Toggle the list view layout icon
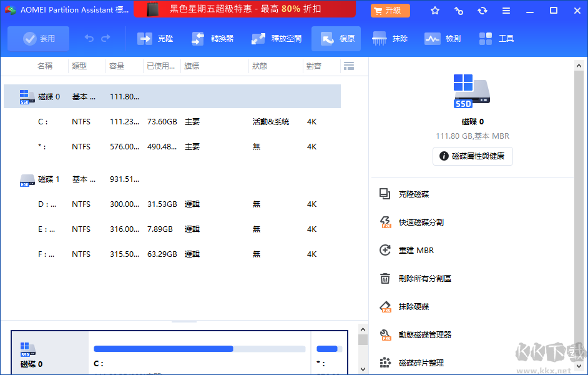Viewport: 588px width, 375px height. click(x=349, y=66)
